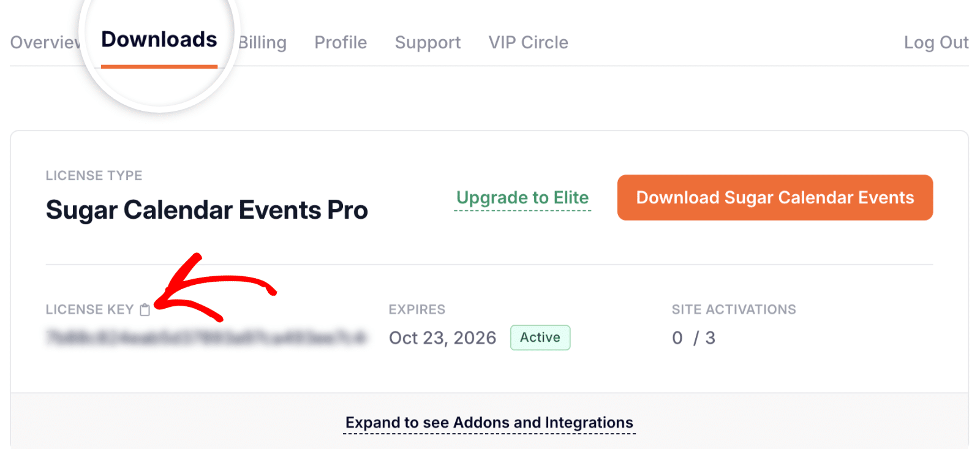Open the Profile tab

(x=341, y=42)
